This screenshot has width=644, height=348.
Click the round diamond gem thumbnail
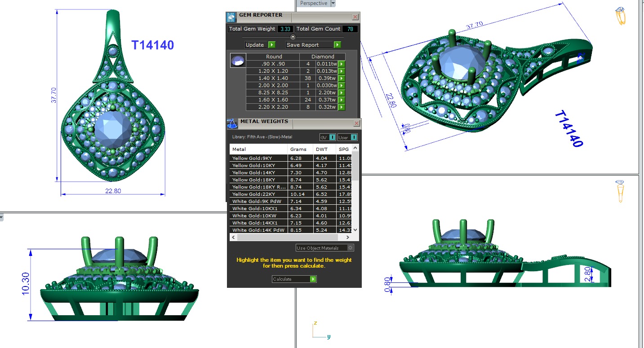[238, 61]
